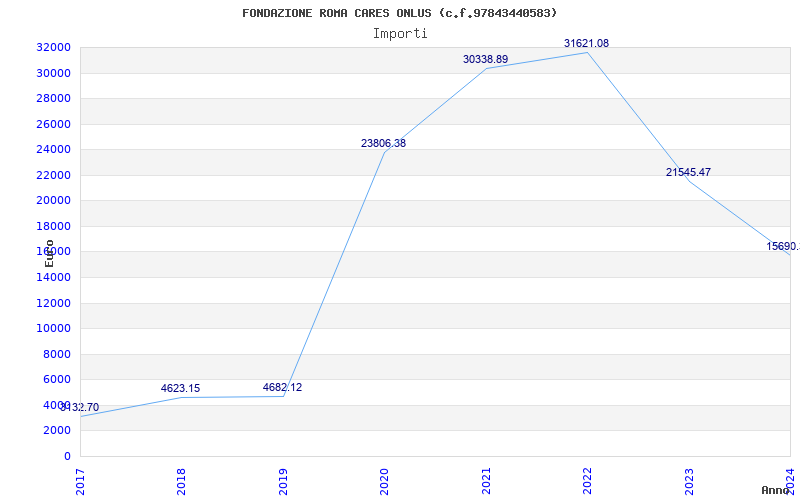Click y-axis value 18000
The width and height of the screenshot is (800, 500).
coord(53,227)
